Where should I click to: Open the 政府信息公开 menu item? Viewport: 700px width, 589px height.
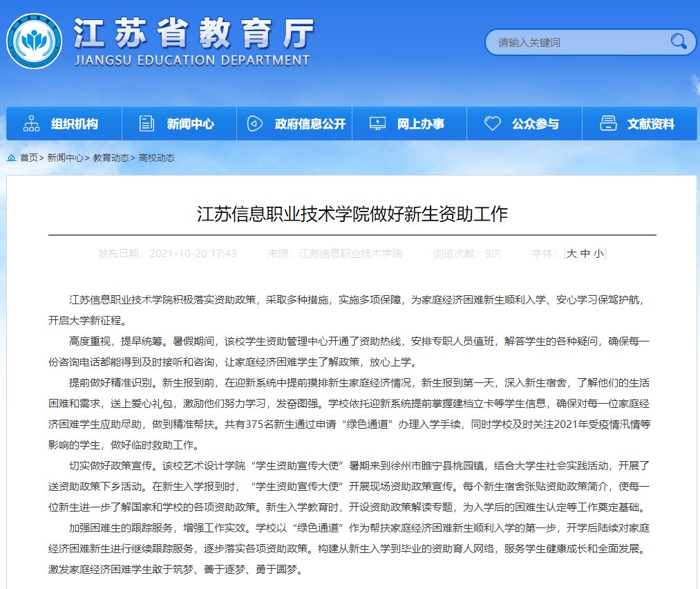click(x=294, y=123)
